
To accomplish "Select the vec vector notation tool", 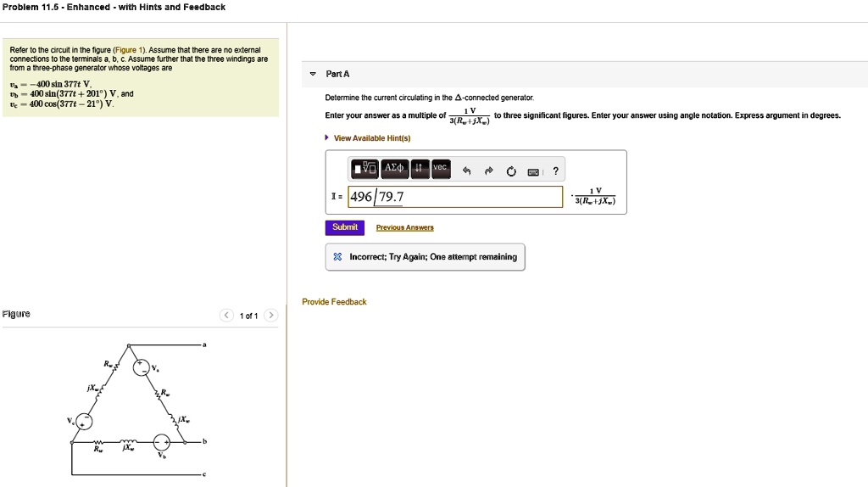I will click(441, 169).
